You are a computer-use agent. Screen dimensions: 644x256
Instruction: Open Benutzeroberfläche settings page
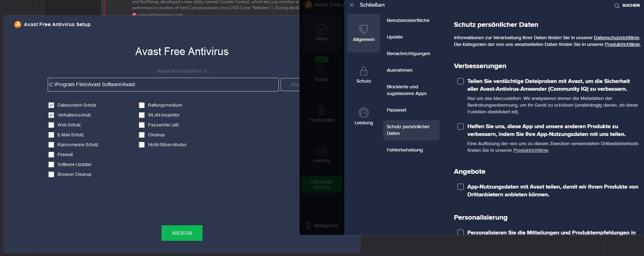[x=408, y=20]
